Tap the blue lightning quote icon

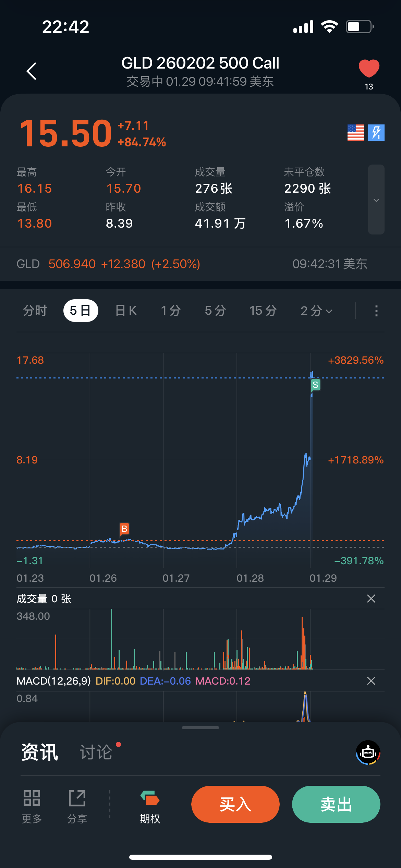click(376, 133)
